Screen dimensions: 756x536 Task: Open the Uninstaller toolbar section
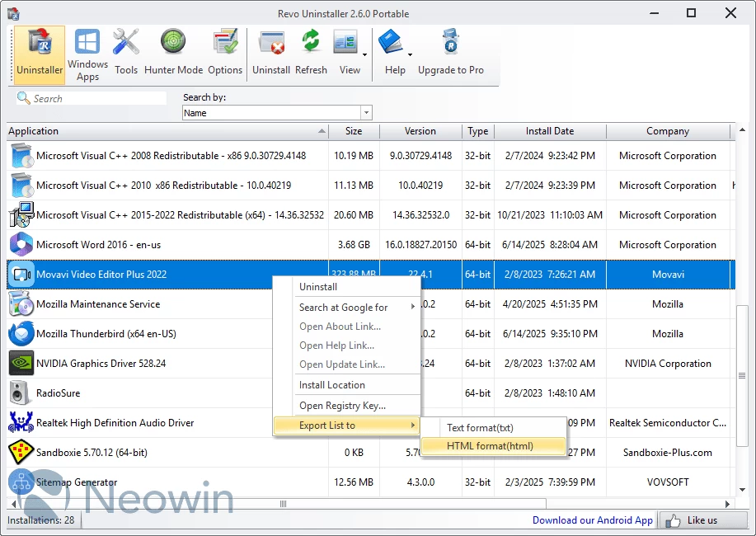pos(40,54)
